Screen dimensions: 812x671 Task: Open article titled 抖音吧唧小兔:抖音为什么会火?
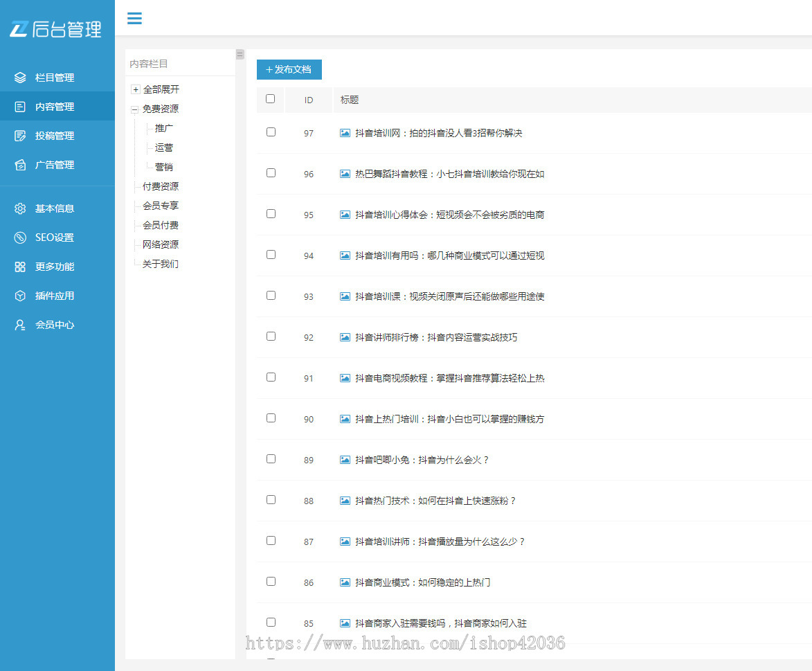pos(422,460)
